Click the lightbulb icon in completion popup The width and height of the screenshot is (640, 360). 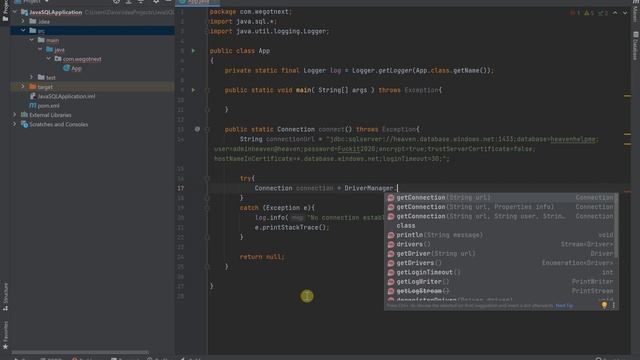(x=604, y=305)
